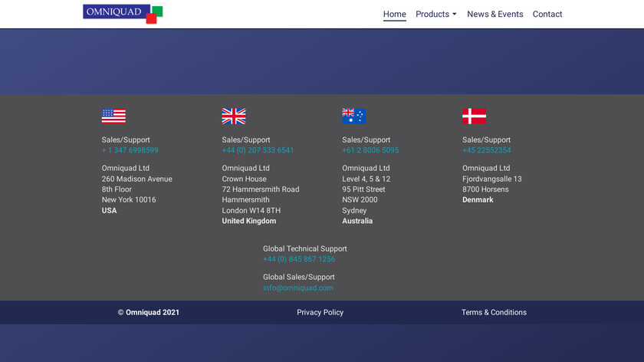Image resolution: width=644 pixels, height=362 pixels.
Task: Open the Privacy Policy link
Action: [320, 312]
